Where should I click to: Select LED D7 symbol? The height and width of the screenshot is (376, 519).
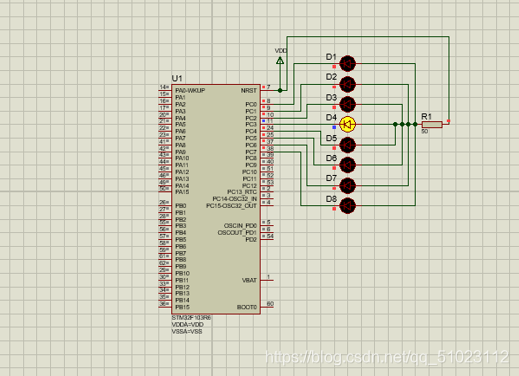(347, 185)
